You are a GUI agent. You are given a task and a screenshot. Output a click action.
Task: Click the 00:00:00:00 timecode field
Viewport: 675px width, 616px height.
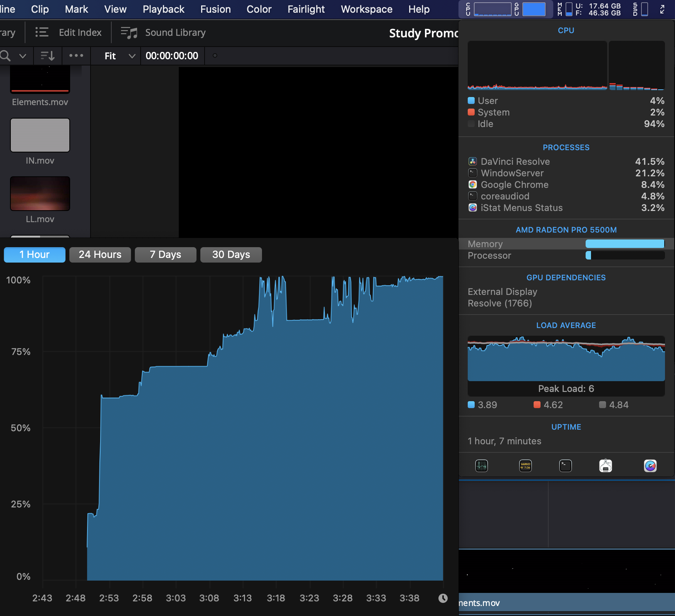point(172,56)
